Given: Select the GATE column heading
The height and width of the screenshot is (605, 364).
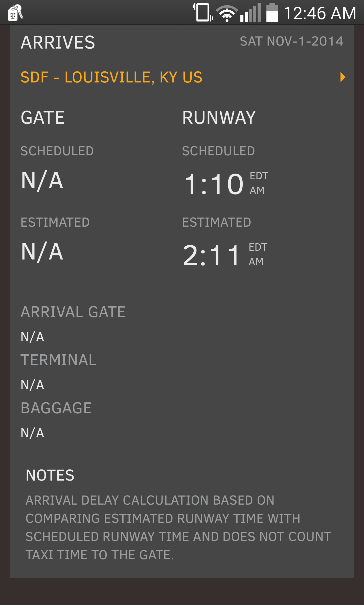Looking at the screenshot, I should (43, 118).
